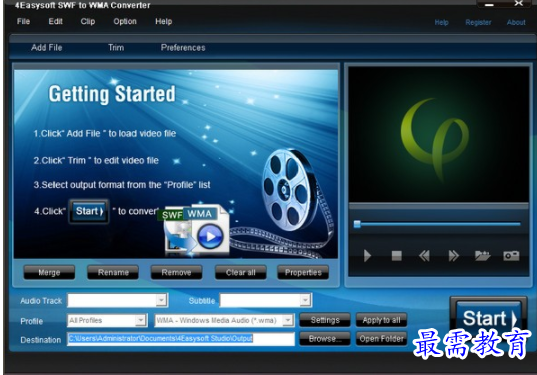Click the Settings button
This screenshot has width=537, height=375.
tap(325, 320)
